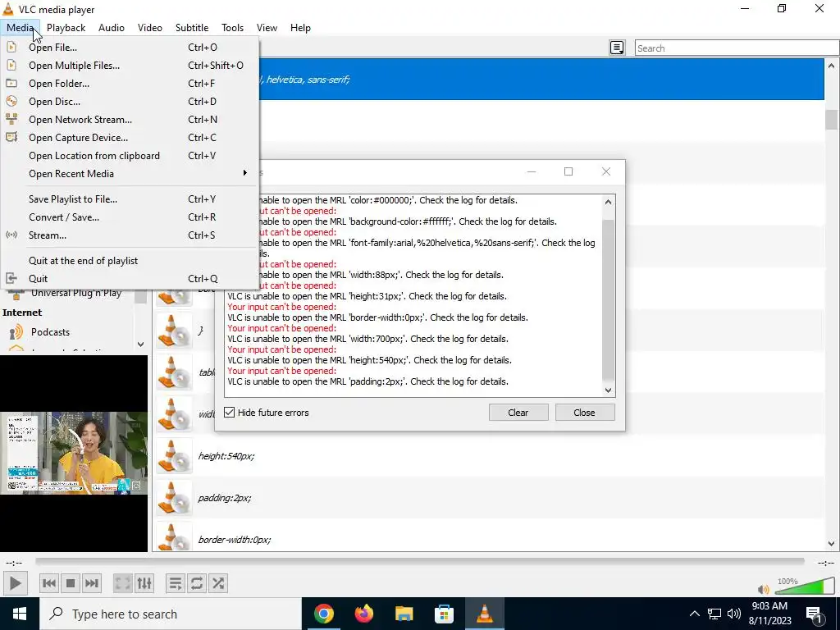Viewport: 840px width, 630px height.
Task: Open File Explorer from taskbar
Action: coord(404,614)
